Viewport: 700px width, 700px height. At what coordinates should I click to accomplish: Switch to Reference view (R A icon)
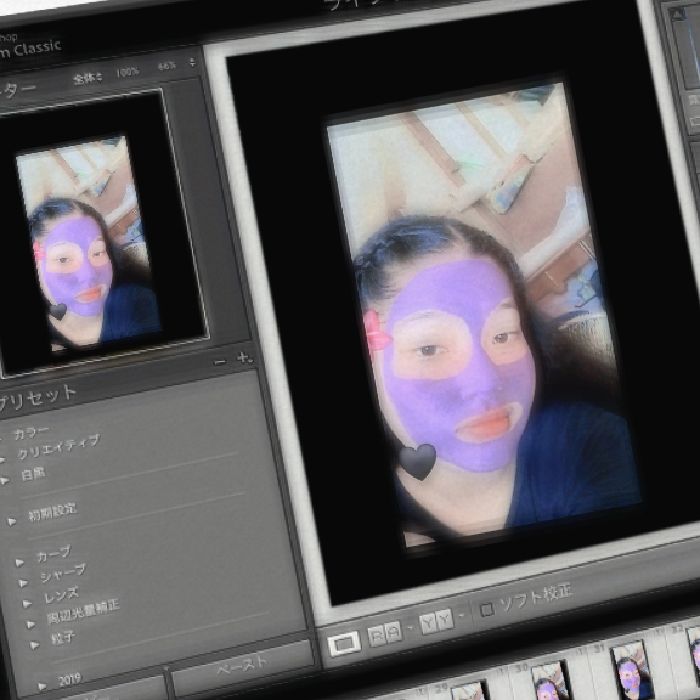(384, 634)
